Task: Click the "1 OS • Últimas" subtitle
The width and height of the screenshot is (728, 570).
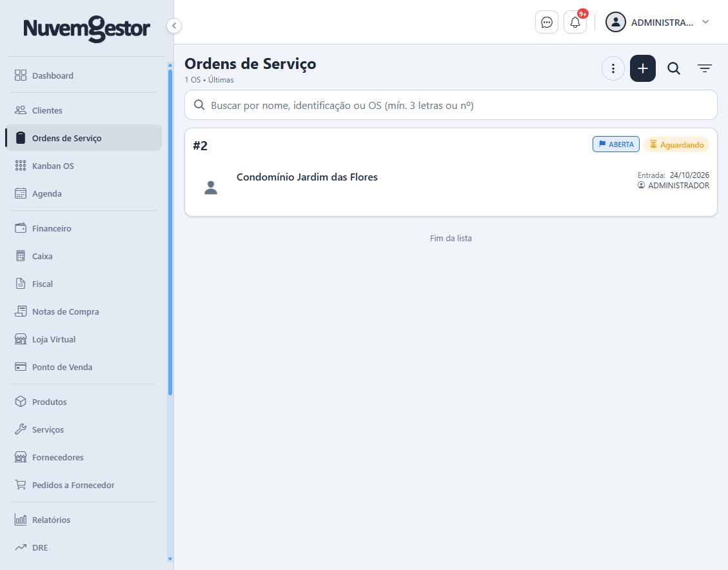Action: point(209,80)
